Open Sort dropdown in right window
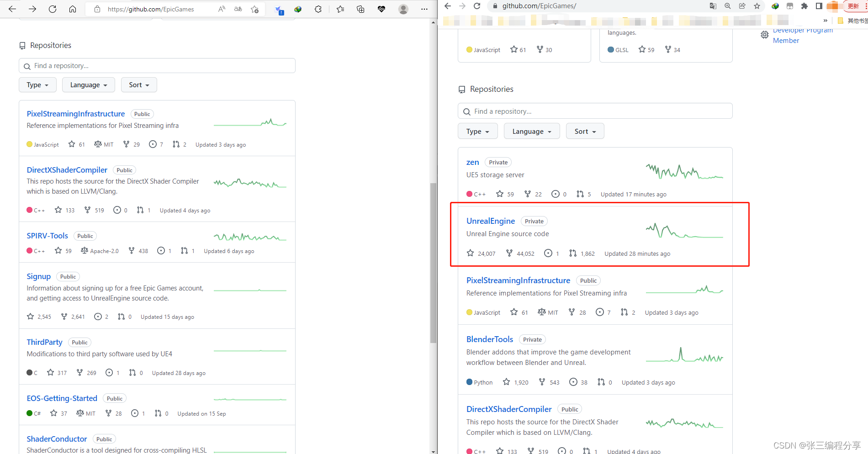 pos(585,131)
